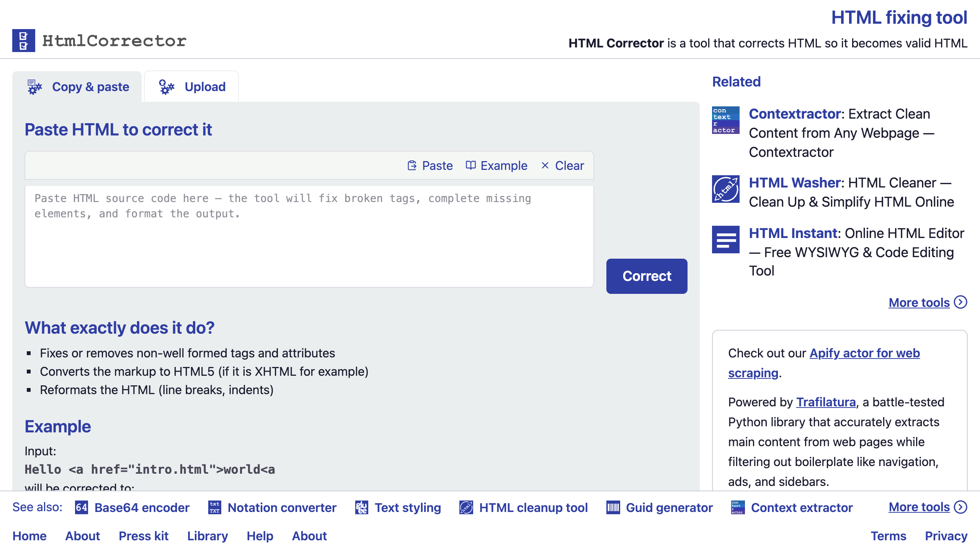Click the Notation converter icon

pos(215,507)
